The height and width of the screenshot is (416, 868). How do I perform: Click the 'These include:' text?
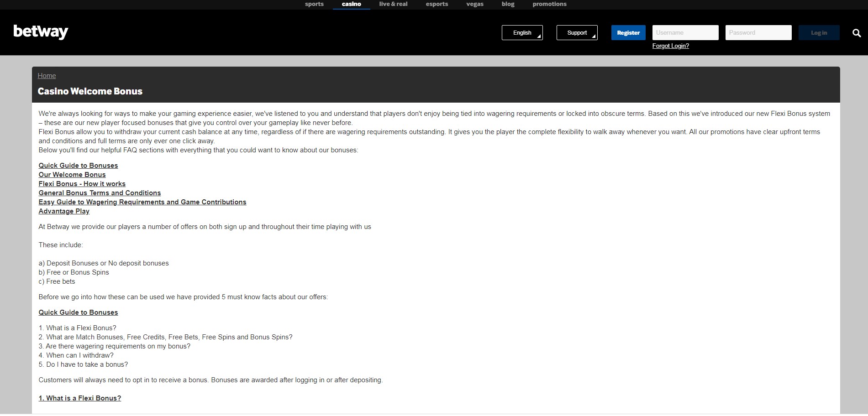(x=61, y=245)
